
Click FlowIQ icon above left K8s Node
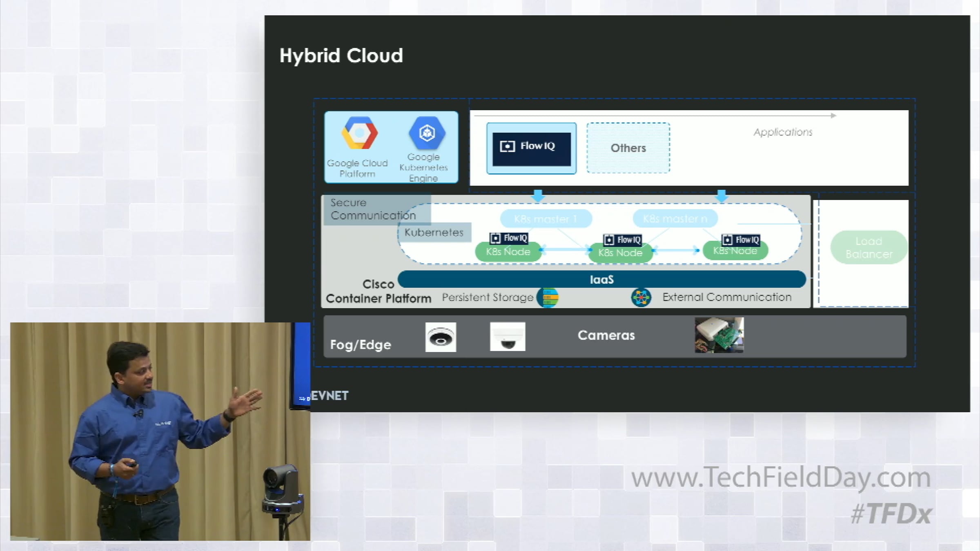[x=509, y=238]
